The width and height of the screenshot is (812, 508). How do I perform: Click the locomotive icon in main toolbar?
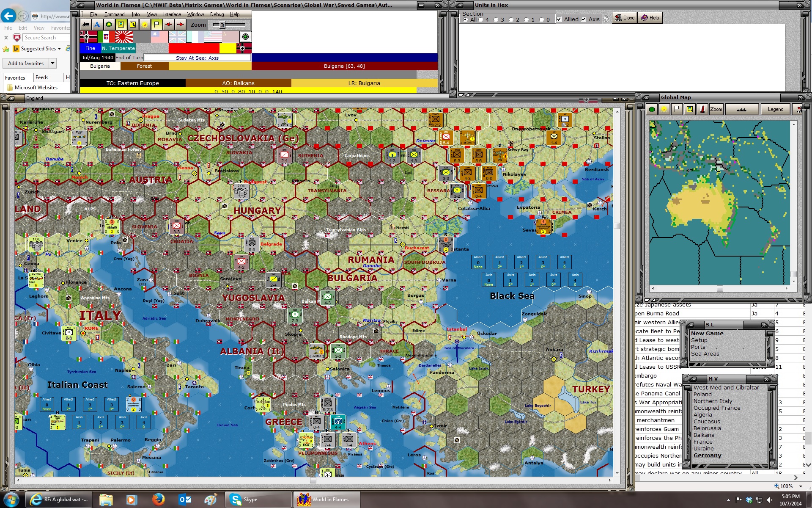click(x=86, y=25)
